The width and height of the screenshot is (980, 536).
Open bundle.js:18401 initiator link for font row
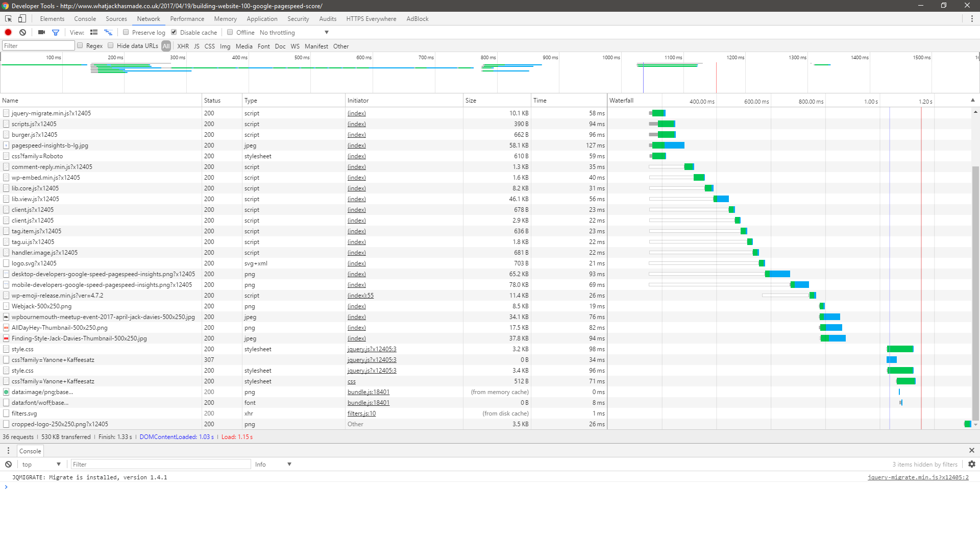(x=368, y=402)
